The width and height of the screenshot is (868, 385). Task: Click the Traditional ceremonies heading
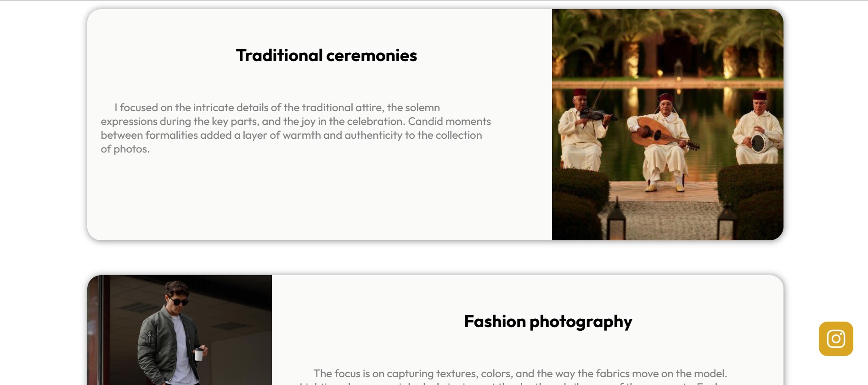(x=327, y=56)
